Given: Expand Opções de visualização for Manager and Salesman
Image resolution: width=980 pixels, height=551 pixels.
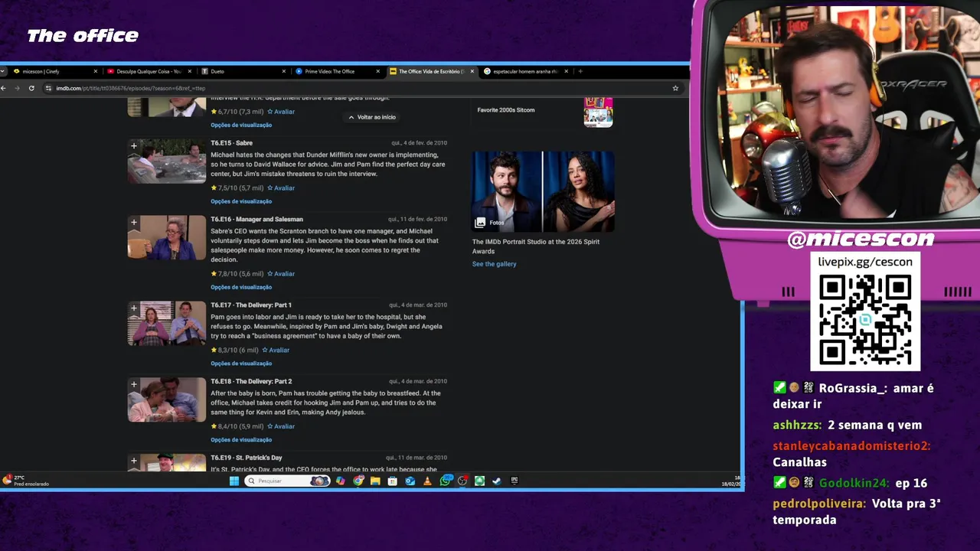Looking at the screenshot, I should tap(241, 287).
